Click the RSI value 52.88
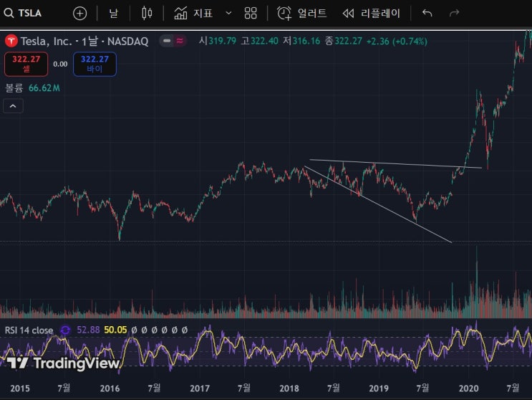 point(88,330)
